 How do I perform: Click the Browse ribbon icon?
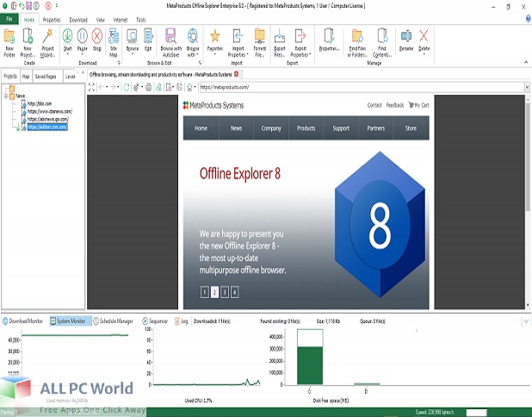(x=132, y=40)
